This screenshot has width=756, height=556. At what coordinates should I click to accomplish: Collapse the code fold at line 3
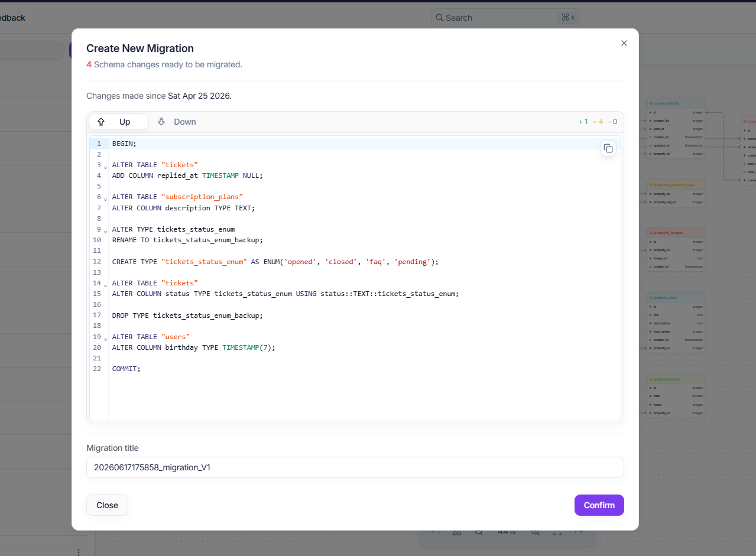(x=105, y=167)
